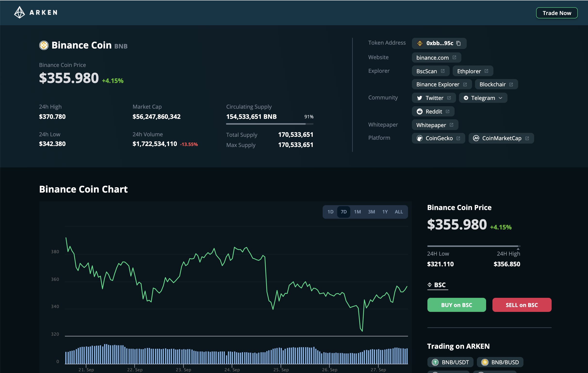The height and width of the screenshot is (373, 588).
Task: Open the BscScan explorer link
Action: point(431,71)
